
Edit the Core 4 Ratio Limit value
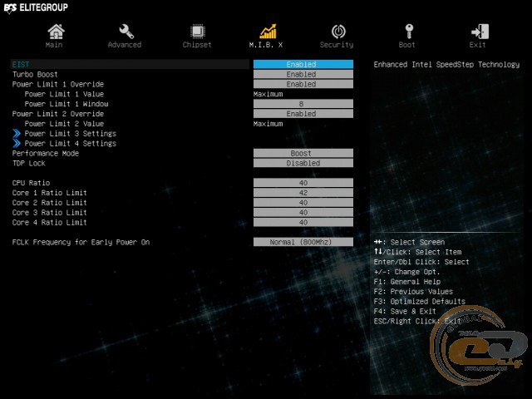303,222
